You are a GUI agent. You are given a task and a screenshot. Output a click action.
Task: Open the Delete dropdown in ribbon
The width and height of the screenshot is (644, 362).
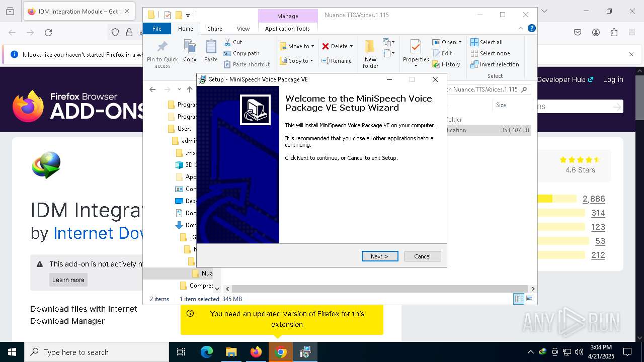point(338,46)
